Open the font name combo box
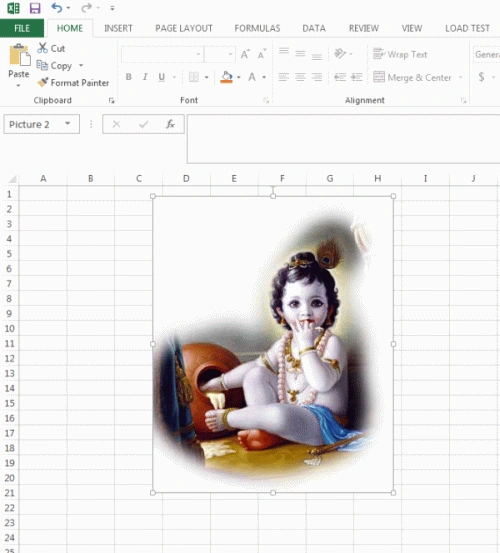 coord(162,54)
